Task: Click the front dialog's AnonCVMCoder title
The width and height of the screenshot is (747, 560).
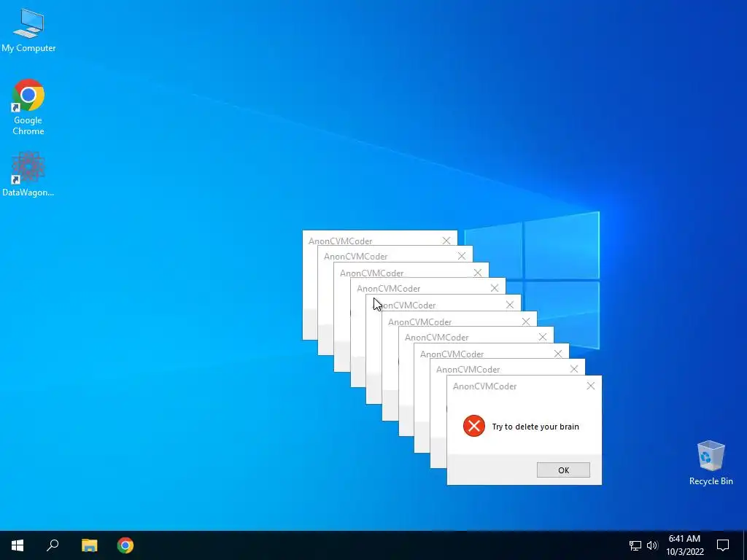Action: [x=484, y=386]
